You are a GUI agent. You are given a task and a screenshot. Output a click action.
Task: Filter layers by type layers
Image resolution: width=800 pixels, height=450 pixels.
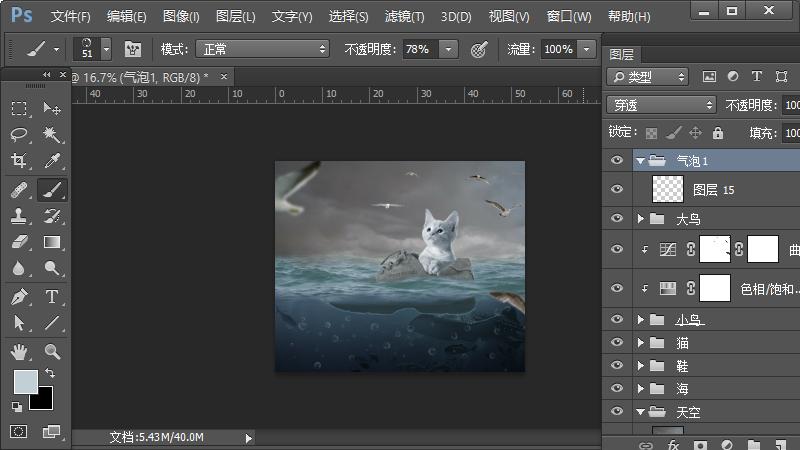[x=757, y=77]
